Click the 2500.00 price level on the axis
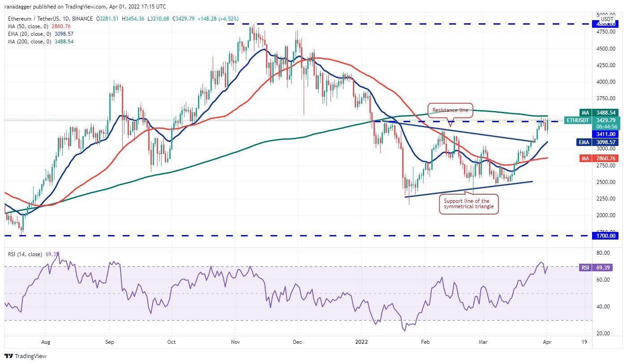 pos(607,182)
